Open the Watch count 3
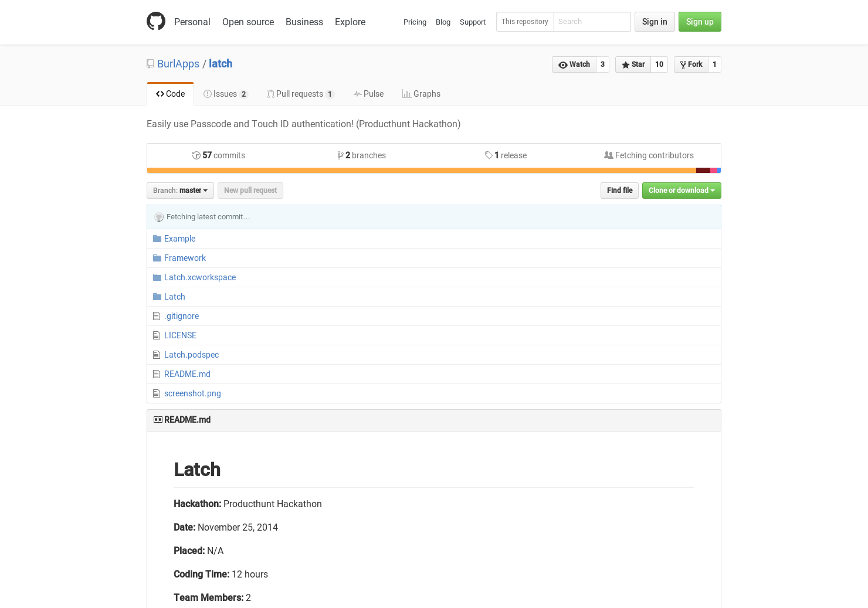The height and width of the screenshot is (608, 868). (x=602, y=64)
